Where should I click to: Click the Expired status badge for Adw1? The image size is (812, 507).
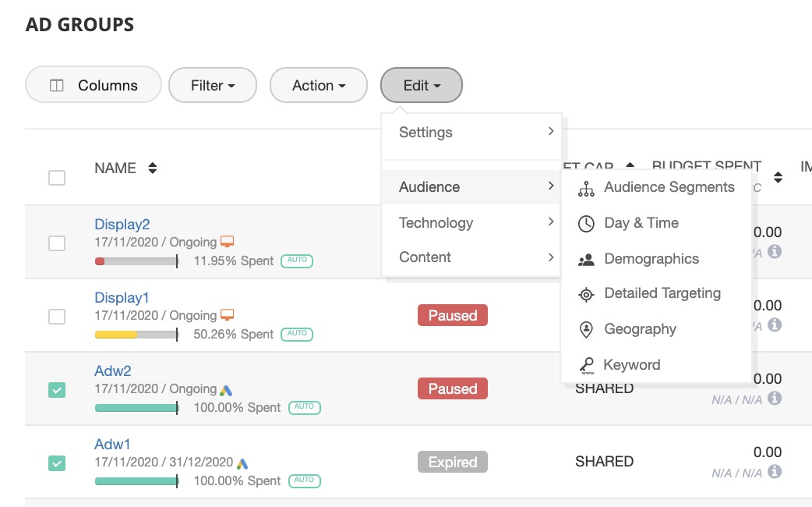point(452,462)
